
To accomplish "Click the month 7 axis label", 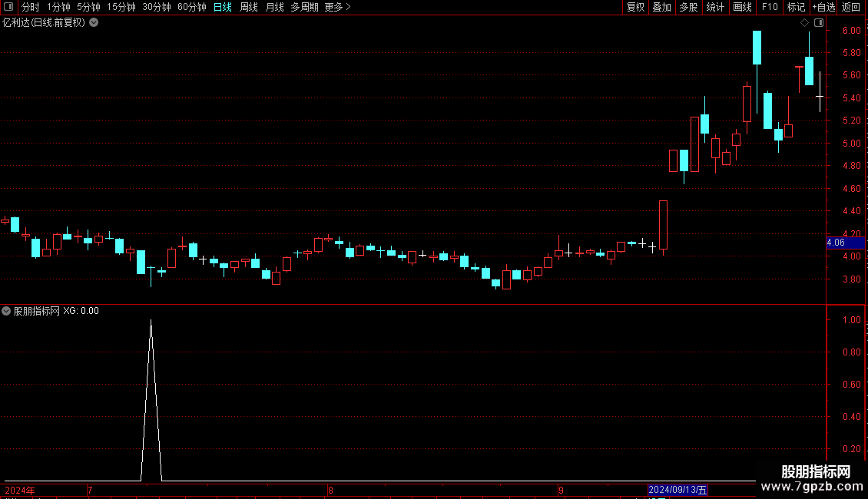I will click(x=90, y=490).
